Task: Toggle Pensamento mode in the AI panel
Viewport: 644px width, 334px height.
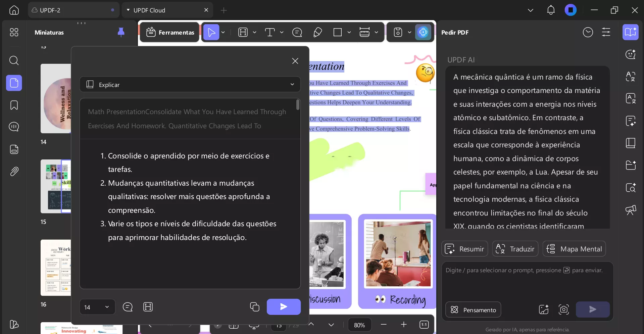Action: (x=473, y=309)
